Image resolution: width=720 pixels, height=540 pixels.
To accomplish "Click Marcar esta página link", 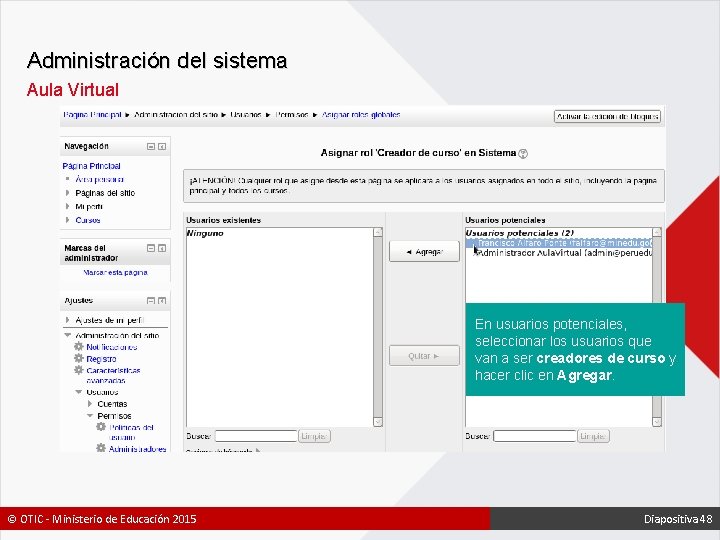I will 115,272.
